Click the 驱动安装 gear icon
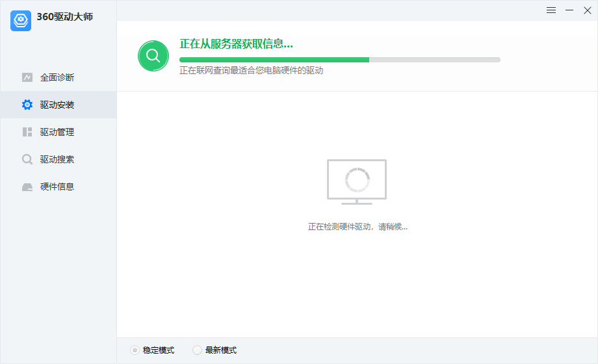 pyautogui.click(x=27, y=105)
